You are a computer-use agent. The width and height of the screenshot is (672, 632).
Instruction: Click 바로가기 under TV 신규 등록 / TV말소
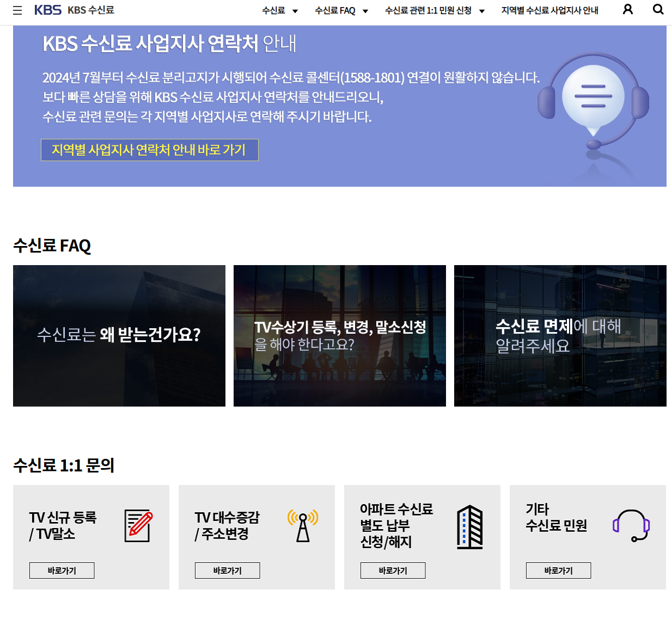62,570
